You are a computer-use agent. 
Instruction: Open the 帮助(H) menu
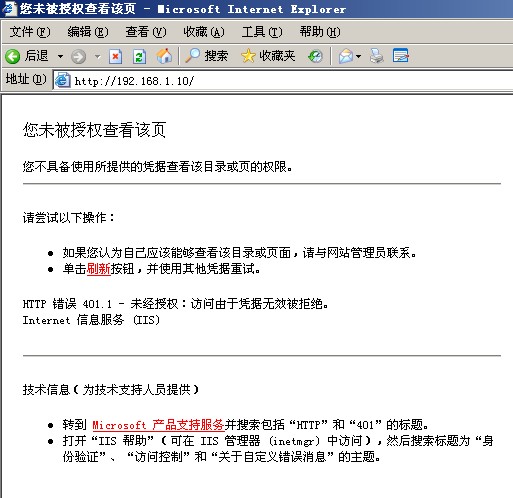click(x=320, y=32)
